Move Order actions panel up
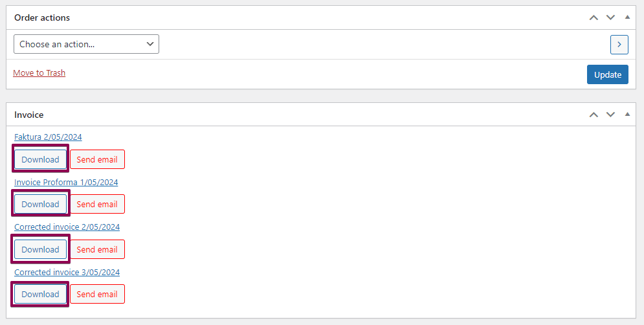 pos(594,17)
